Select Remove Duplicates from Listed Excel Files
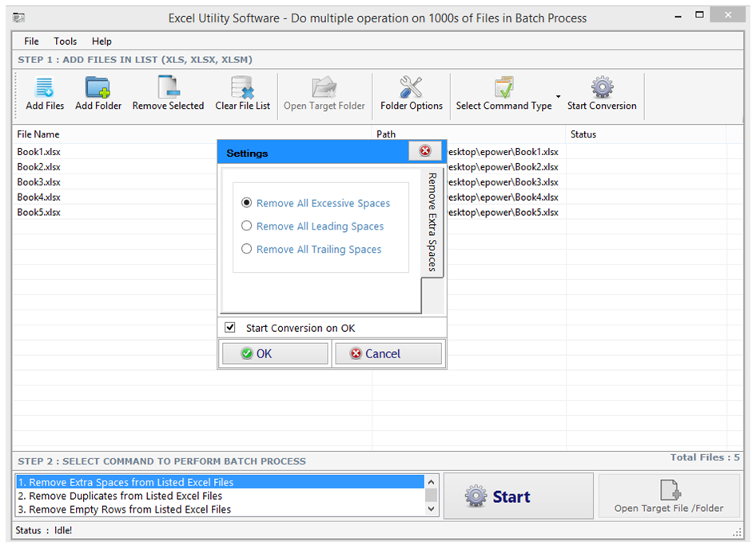The width and height of the screenshot is (756, 547). coord(220,495)
